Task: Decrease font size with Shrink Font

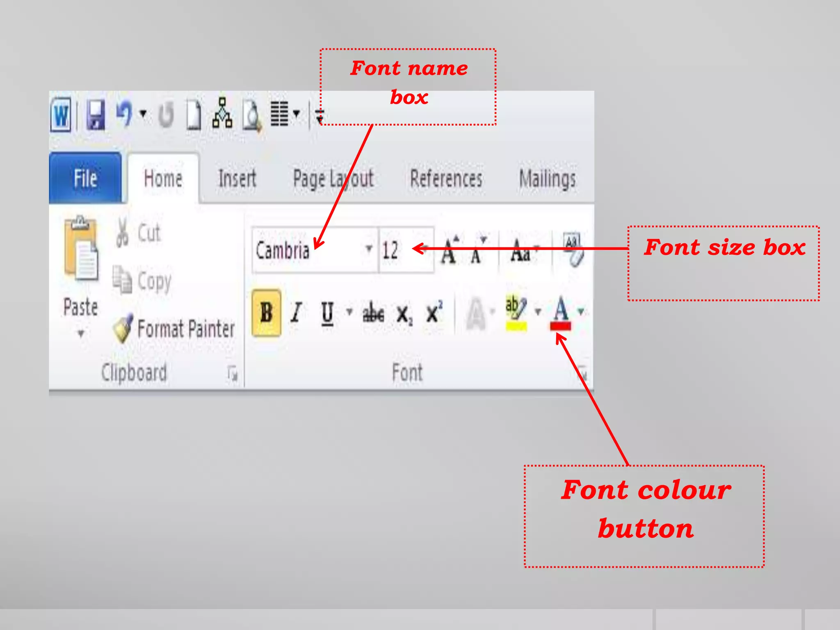Action: click(479, 249)
